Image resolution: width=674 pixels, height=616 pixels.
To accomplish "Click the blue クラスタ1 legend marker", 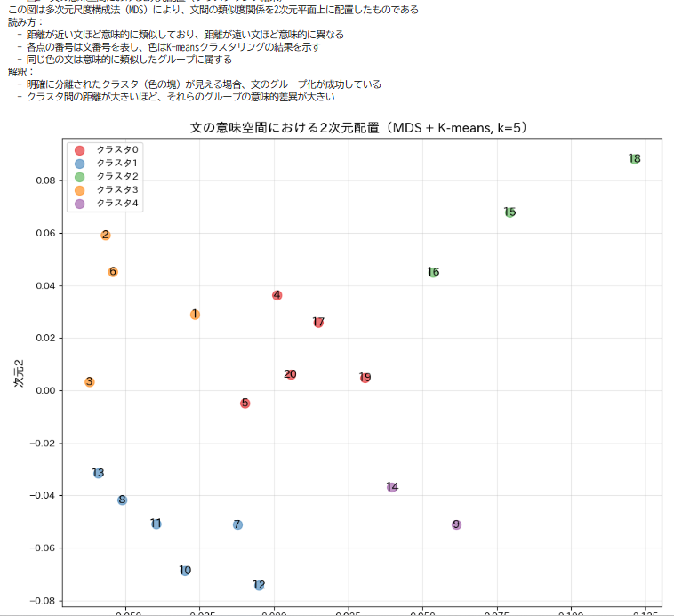I will pyautogui.click(x=79, y=164).
